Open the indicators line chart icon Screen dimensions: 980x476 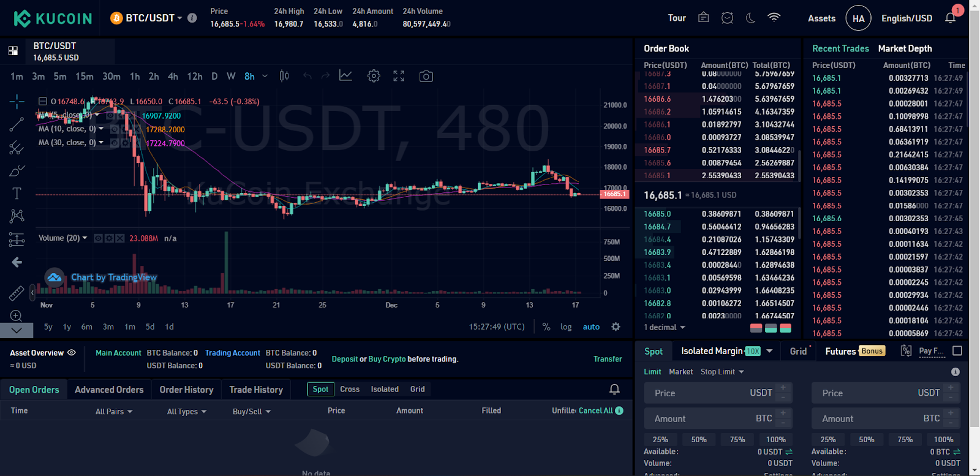[x=346, y=75]
